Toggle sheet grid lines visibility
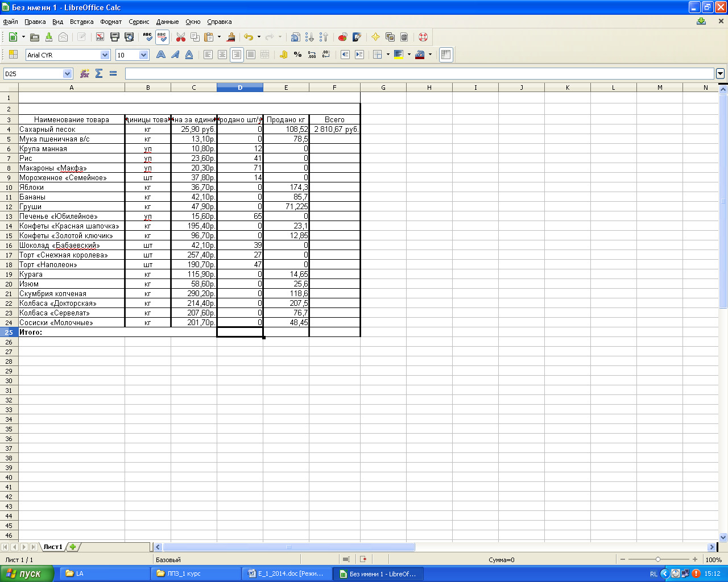Viewport: 728px width, 582px height. click(x=446, y=55)
